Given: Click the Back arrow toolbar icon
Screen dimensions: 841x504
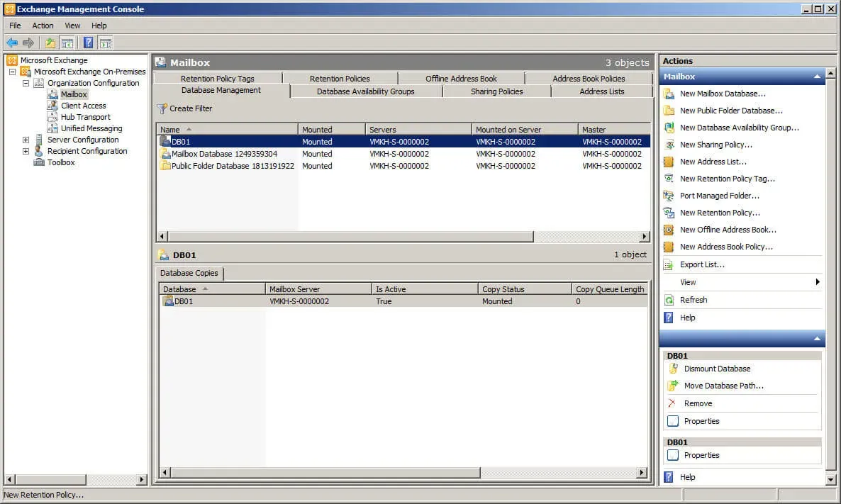Looking at the screenshot, I should [12, 43].
